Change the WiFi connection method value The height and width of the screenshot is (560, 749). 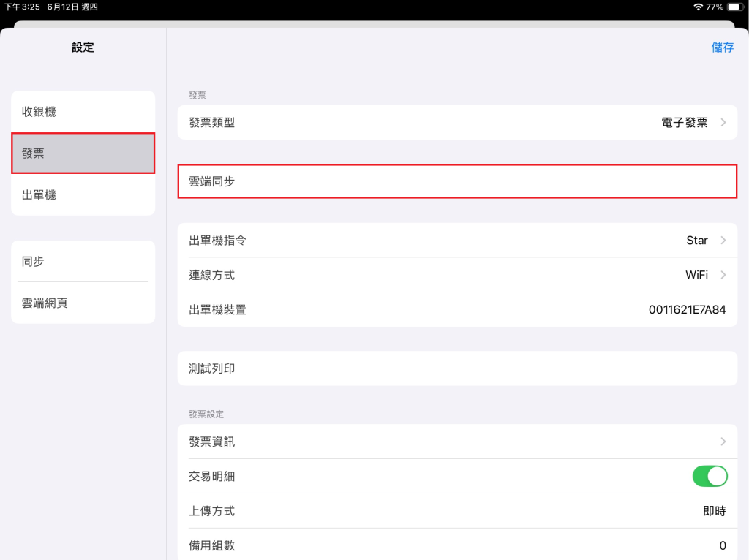click(x=696, y=275)
